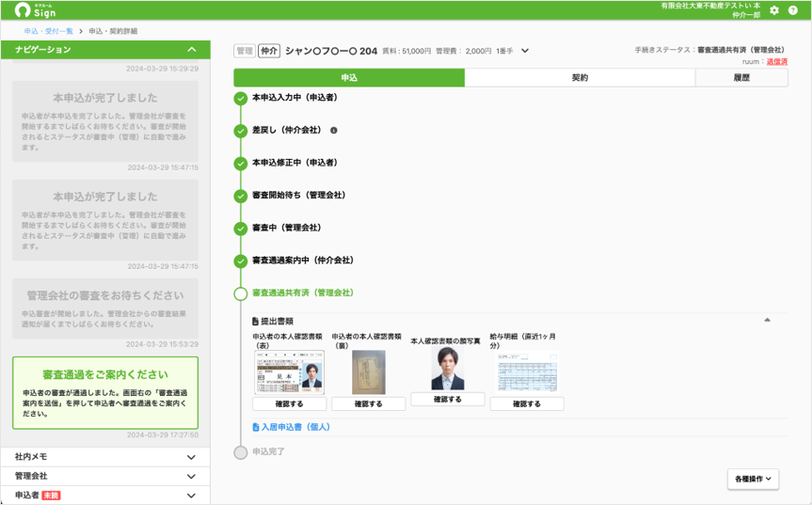This screenshot has width=812, height=505.
Task: Click 確認する under 給与明細
Action: pos(528,403)
